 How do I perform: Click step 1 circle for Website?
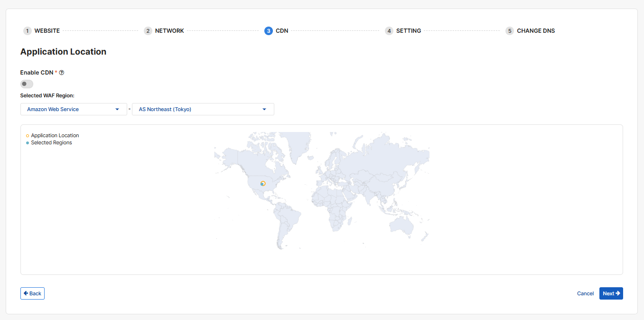[x=28, y=31]
